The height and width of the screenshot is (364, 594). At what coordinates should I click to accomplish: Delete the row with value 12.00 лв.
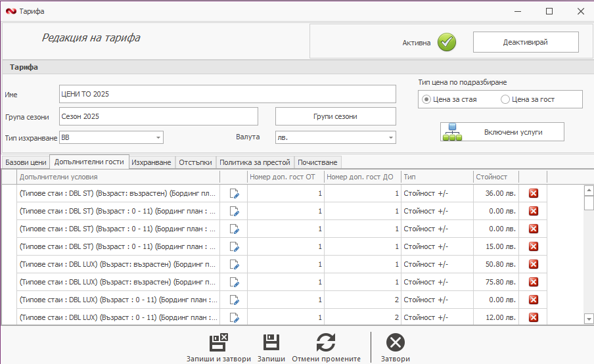coord(534,317)
